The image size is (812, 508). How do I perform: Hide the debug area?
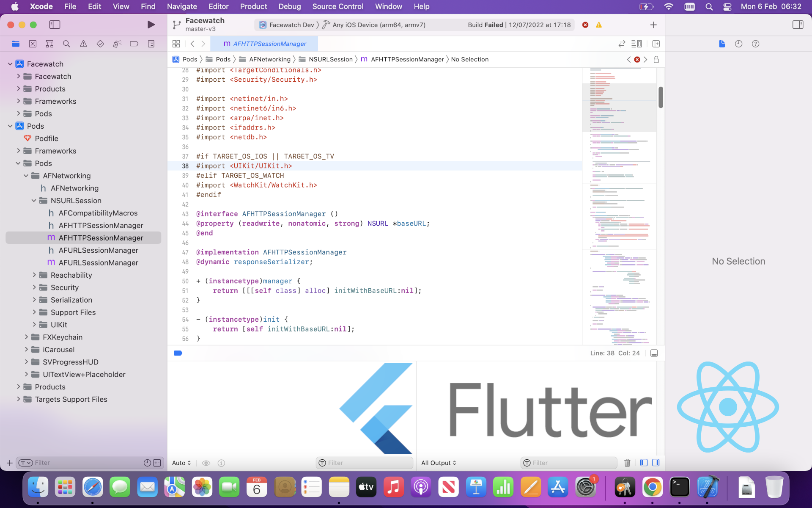[x=654, y=353]
